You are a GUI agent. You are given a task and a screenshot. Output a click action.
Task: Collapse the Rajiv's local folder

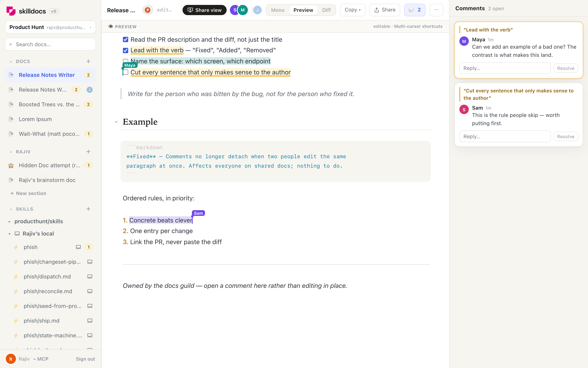point(9,234)
